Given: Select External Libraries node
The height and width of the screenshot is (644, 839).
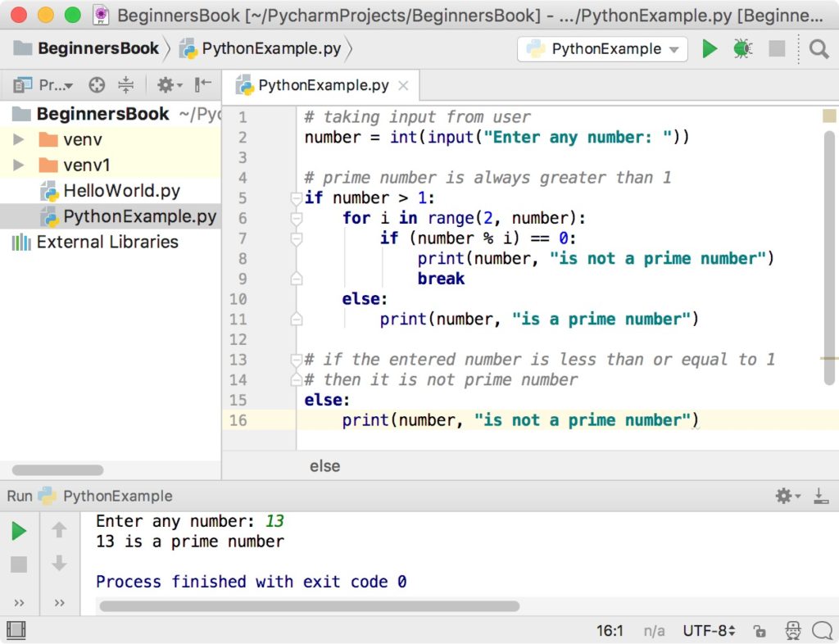Looking at the screenshot, I should (x=95, y=242).
